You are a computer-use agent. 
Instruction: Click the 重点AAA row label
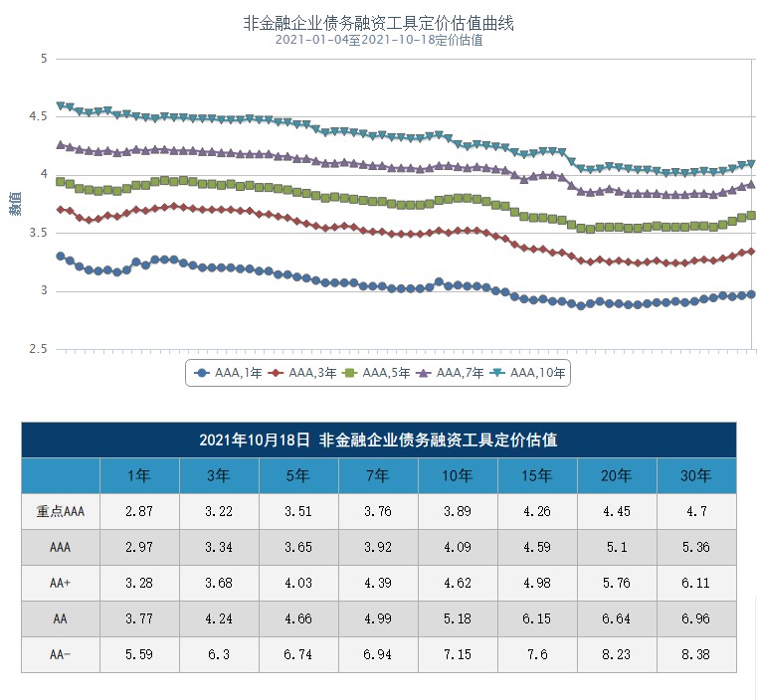point(61,511)
